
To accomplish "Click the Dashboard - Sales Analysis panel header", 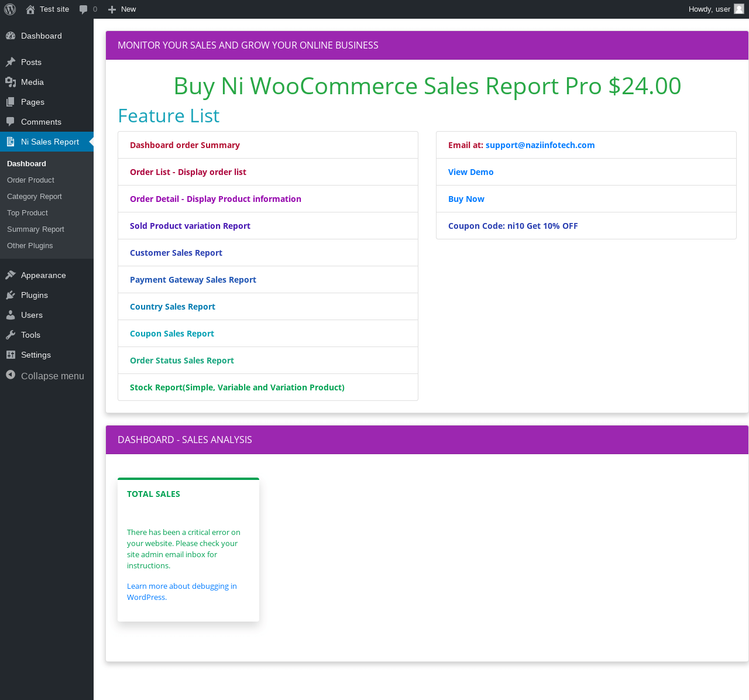I will click(x=427, y=440).
